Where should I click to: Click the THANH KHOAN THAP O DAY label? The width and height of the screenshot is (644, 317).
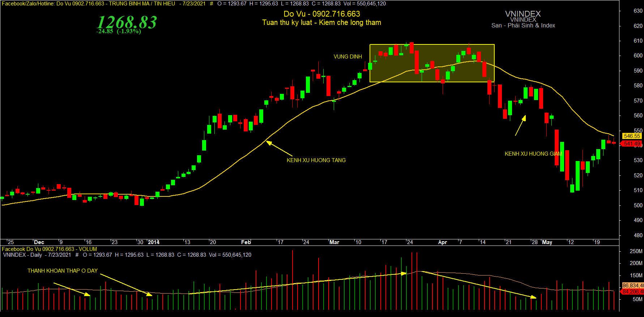[x=63, y=271]
